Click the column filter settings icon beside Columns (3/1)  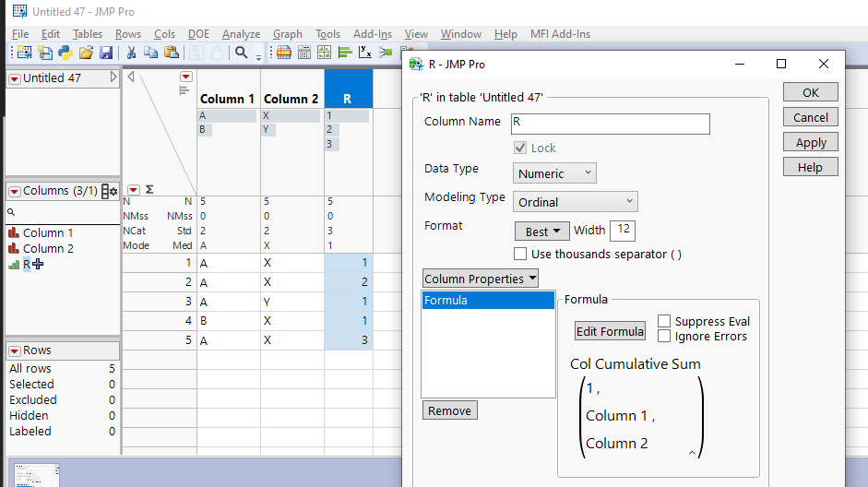tap(109, 192)
